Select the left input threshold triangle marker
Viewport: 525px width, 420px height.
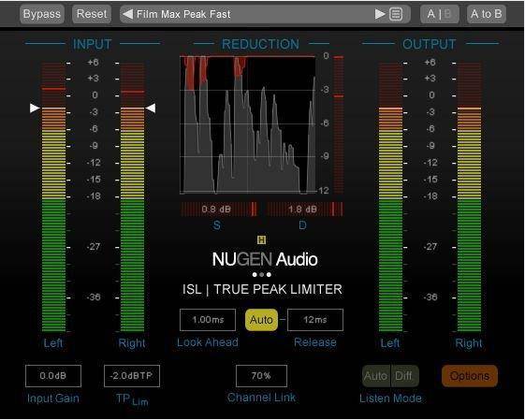35,109
